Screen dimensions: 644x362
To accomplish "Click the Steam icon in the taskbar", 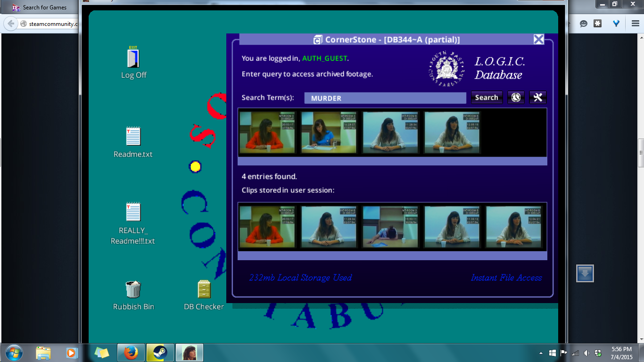I will click(x=160, y=353).
